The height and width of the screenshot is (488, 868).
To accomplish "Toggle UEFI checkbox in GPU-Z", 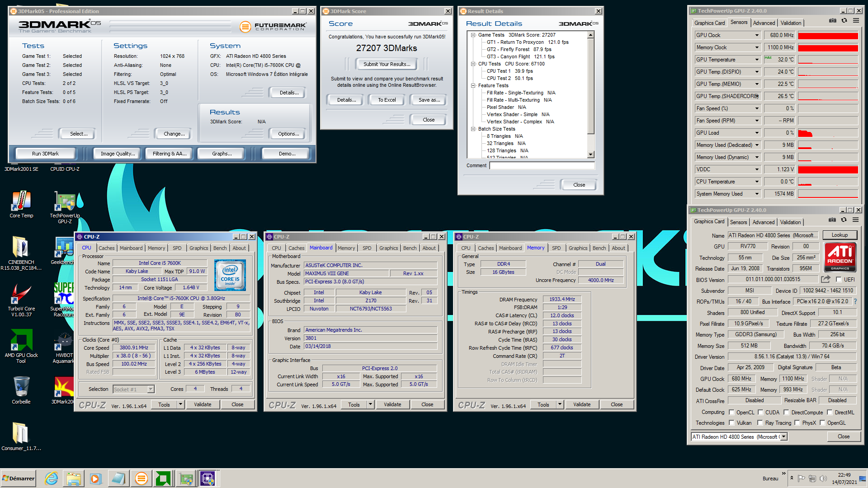I will click(x=839, y=280).
